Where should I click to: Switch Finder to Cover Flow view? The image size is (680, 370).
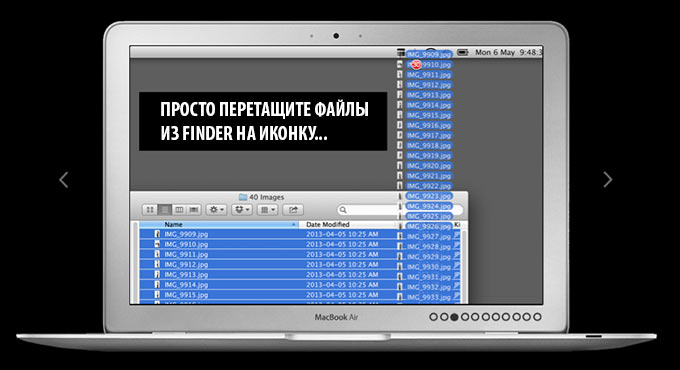click(x=193, y=210)
